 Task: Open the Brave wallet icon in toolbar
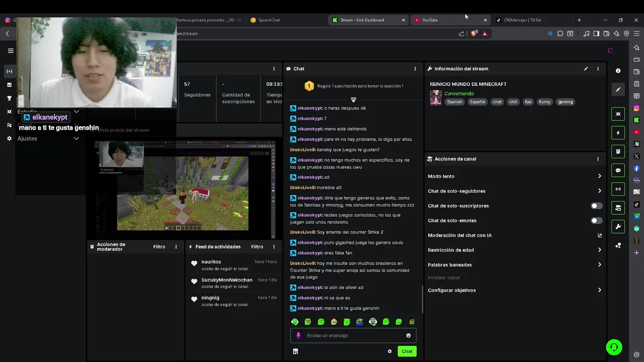coord(606,34)
